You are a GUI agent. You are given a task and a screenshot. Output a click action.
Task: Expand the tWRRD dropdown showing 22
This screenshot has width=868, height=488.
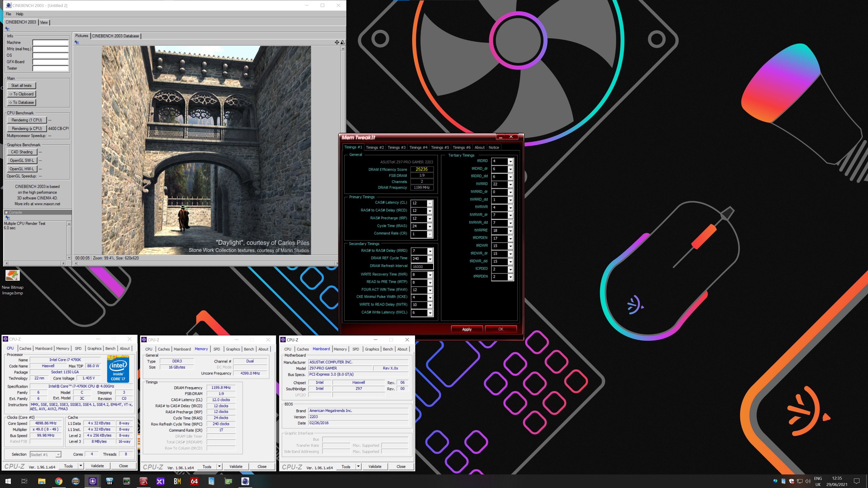(510, 184)
